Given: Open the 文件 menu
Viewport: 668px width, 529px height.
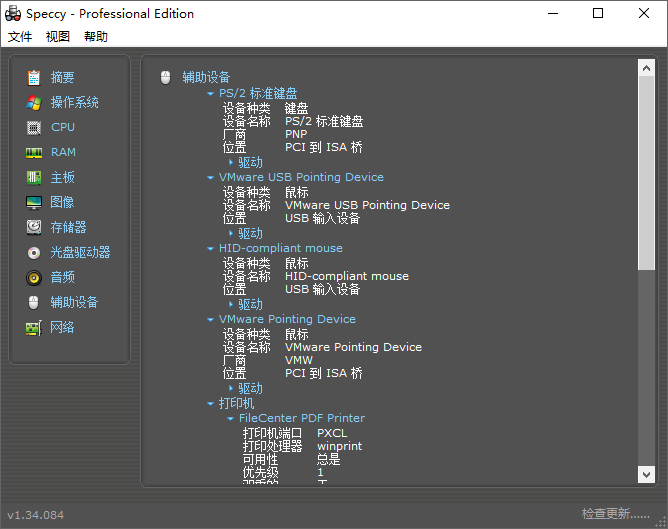Looking at the screenshot, I should (x=20, y=37).
